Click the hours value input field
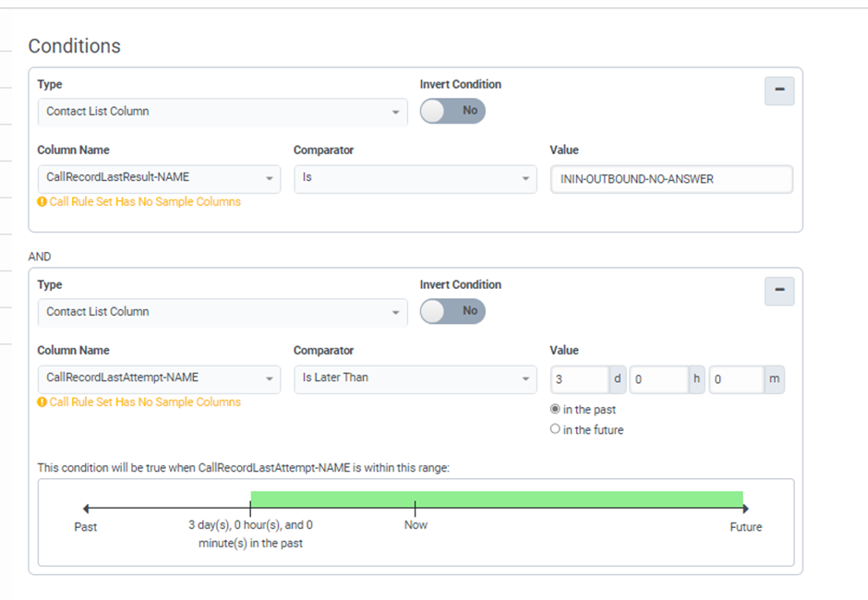Screen dimensions: 868x600 [x=658, y=379]
